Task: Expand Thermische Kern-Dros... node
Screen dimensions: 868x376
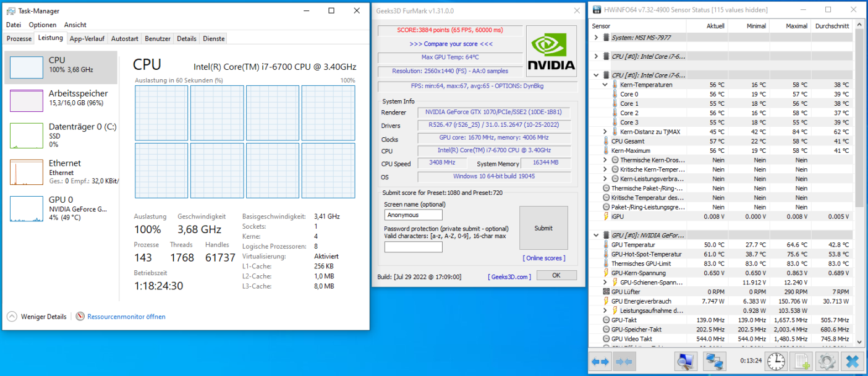Action: 605,160
